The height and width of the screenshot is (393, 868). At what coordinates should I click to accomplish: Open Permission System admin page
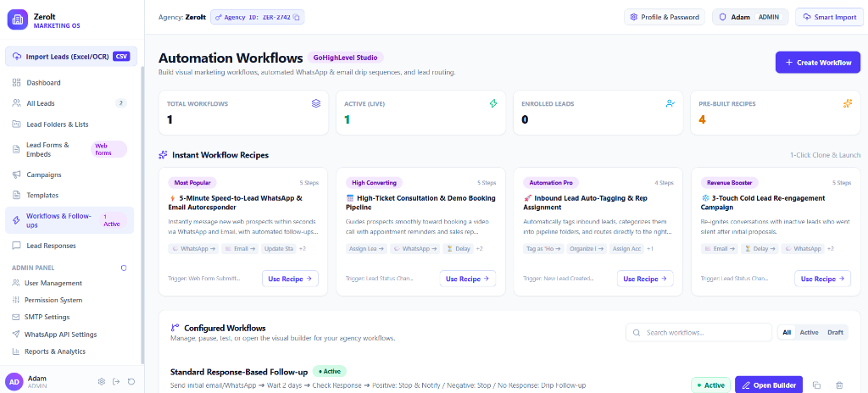[x=71, y=300]
